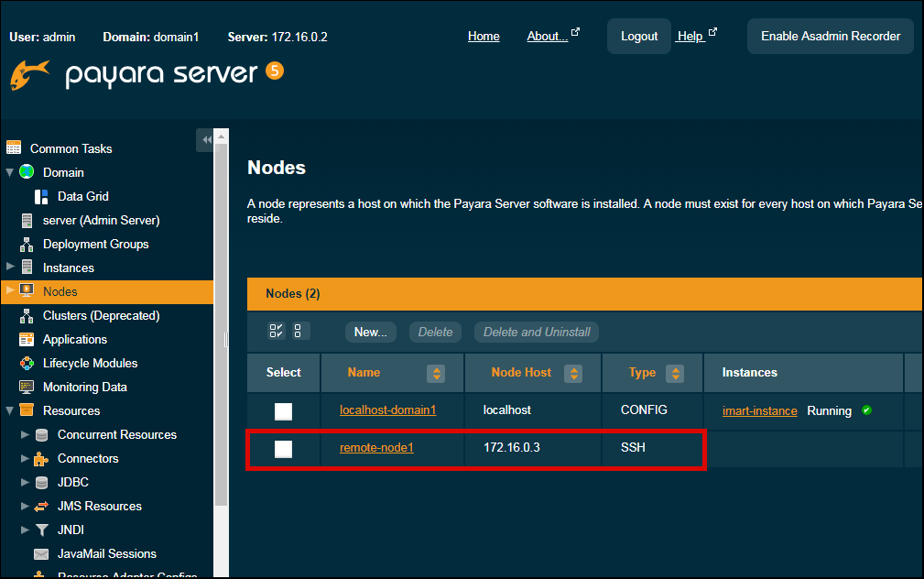Viewport: 924px width, 579px height.
Task: Sort the Node Host column
Action: (573, 373)
